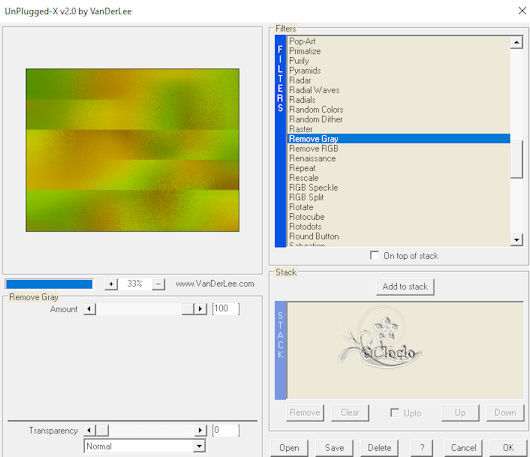
Task: Click Amount slider right arrow
Action: 200,309
